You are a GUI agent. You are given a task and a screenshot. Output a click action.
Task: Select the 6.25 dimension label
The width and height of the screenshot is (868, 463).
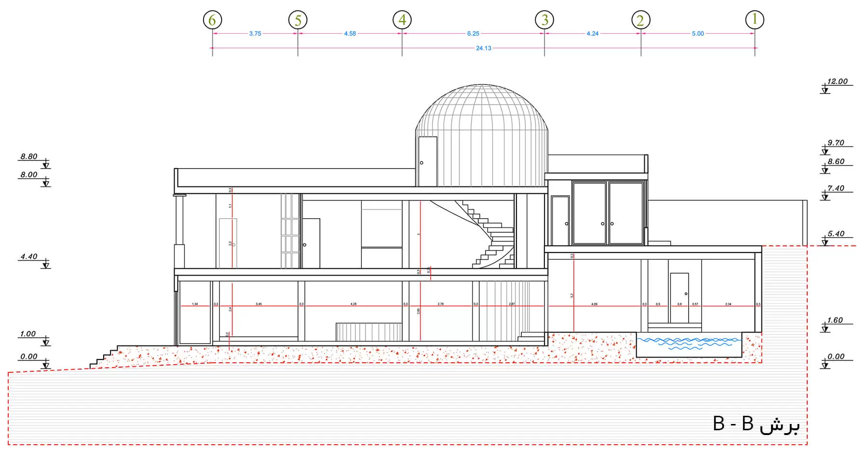click(473, 34)
